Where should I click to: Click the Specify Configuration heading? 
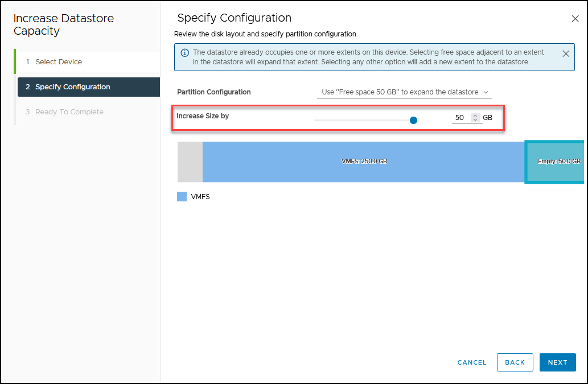pos(234,18)
